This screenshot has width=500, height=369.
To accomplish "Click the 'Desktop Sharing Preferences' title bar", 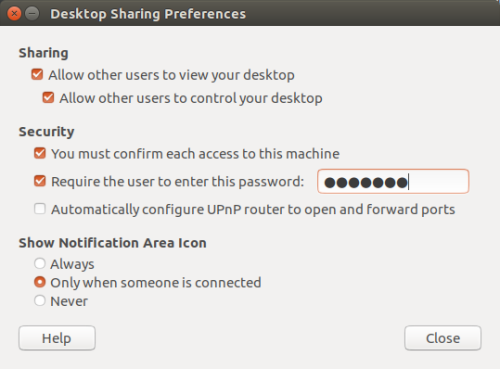I will [x=148, y=14].
